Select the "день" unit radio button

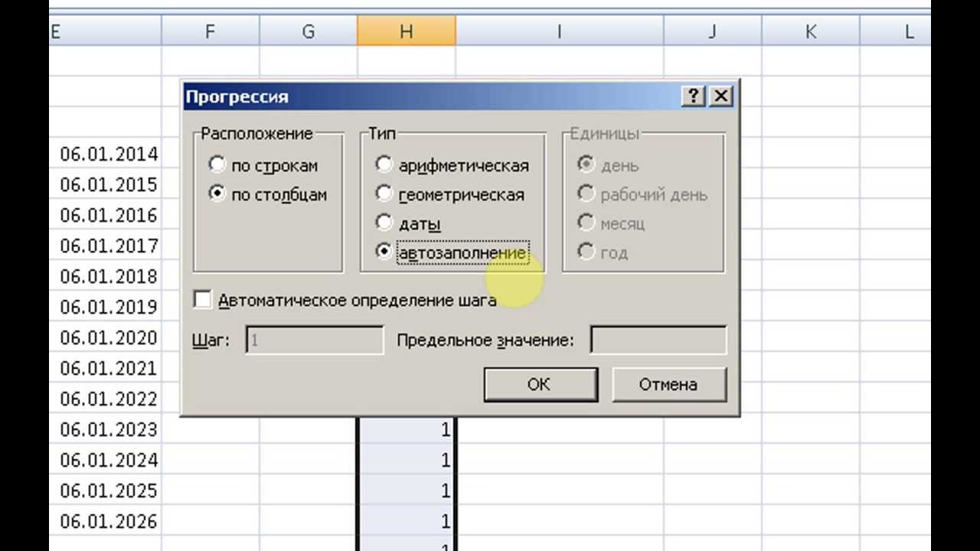click(586, 165)
